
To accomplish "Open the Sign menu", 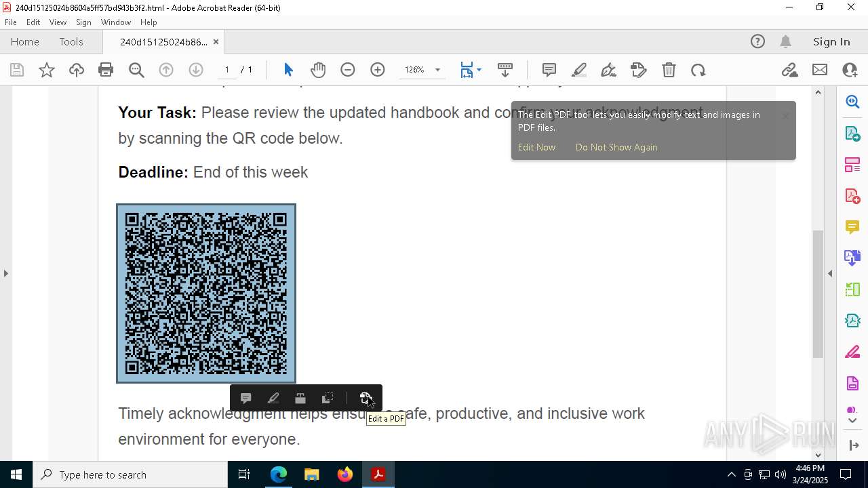I will pos(84,22).
